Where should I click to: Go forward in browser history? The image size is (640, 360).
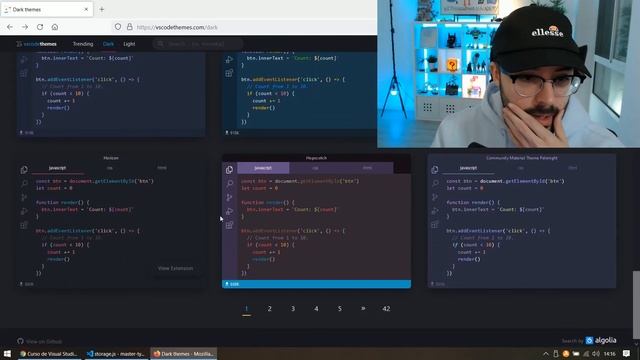pos(25,27)
